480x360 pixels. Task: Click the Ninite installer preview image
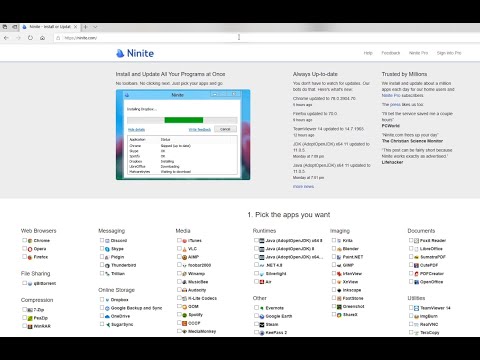pos(183,135)
